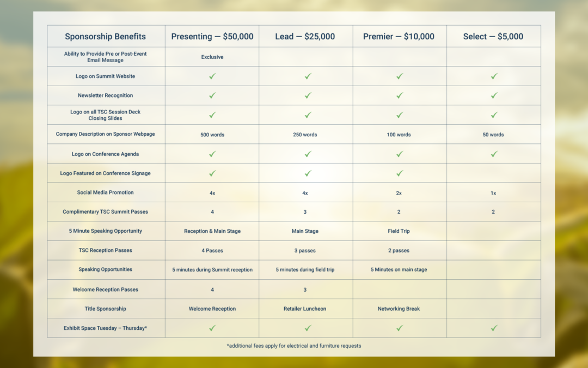Click the '4 Passes' cell
Viewport: 588px width, 368px height.
(212, 250)
